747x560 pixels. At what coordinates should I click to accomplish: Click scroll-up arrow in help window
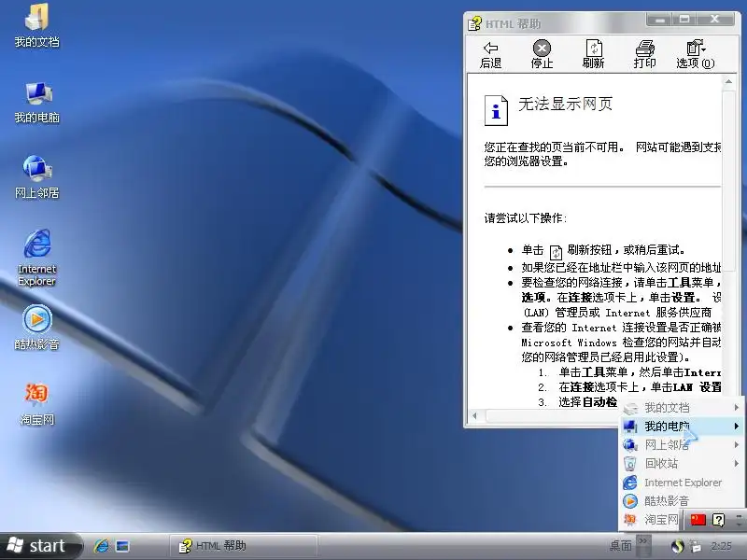(x=728, y=82)
